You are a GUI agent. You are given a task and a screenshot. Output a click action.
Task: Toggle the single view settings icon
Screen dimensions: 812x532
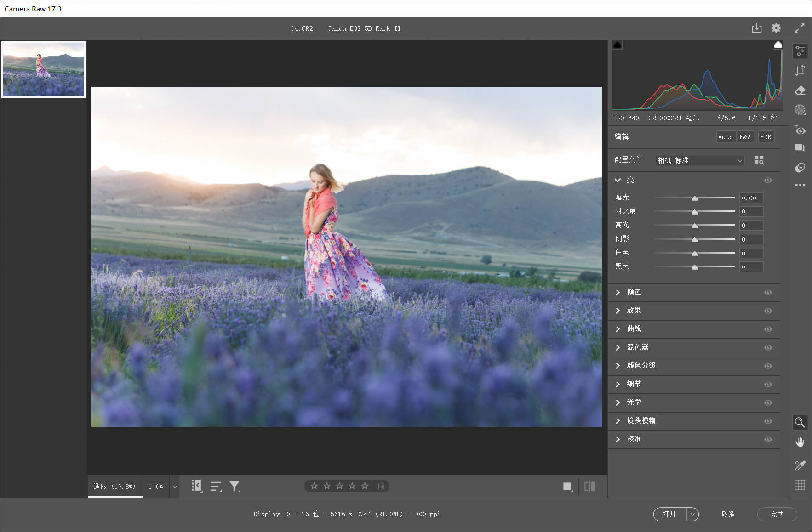pos(568,486)
